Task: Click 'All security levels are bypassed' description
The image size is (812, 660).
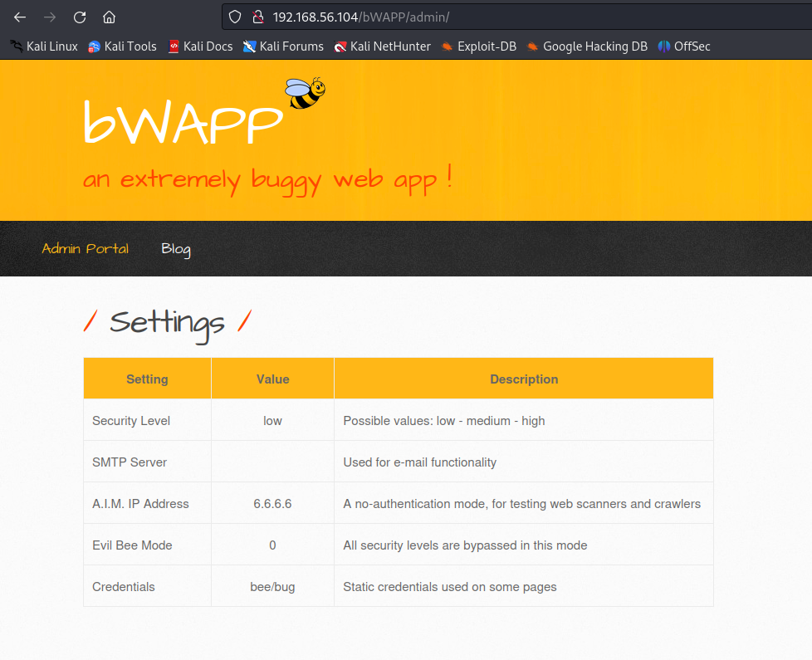Action: (x=465, y=545)
